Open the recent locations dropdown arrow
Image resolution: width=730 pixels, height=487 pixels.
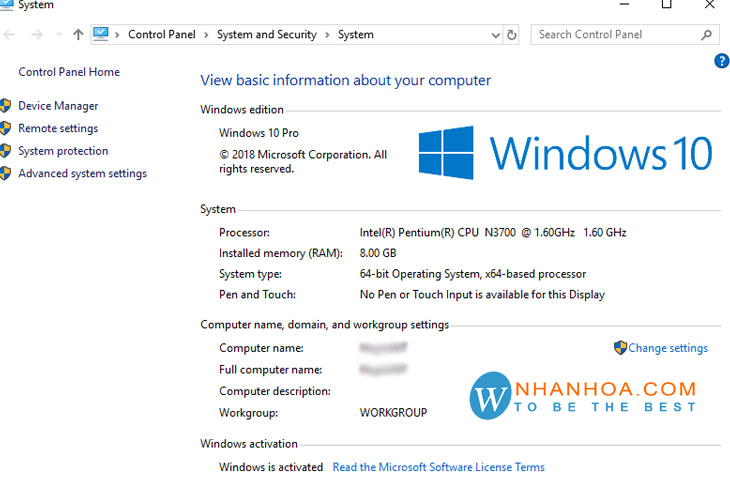pyautogui.click(x=59, y=34)
